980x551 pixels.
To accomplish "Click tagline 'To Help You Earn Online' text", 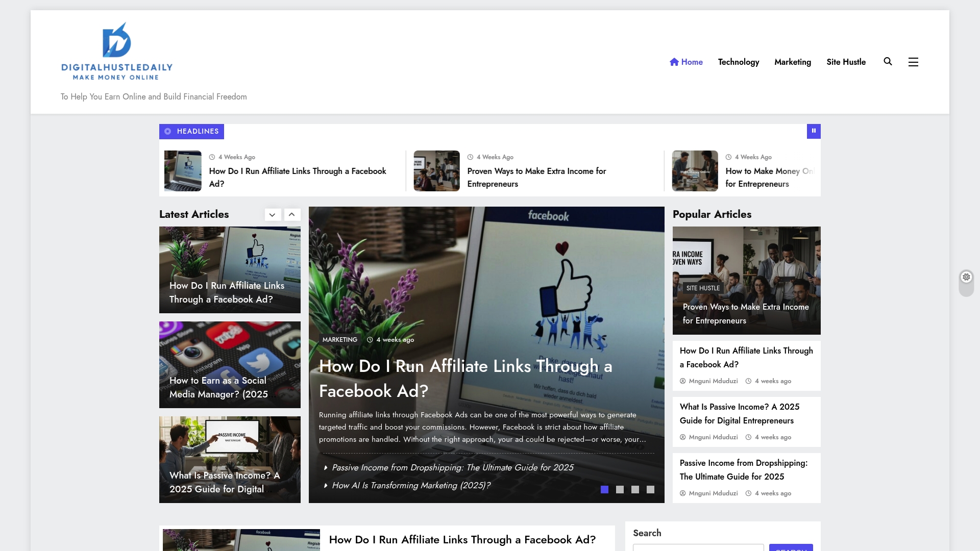I will pyautogui.click(x=154, y=96).
